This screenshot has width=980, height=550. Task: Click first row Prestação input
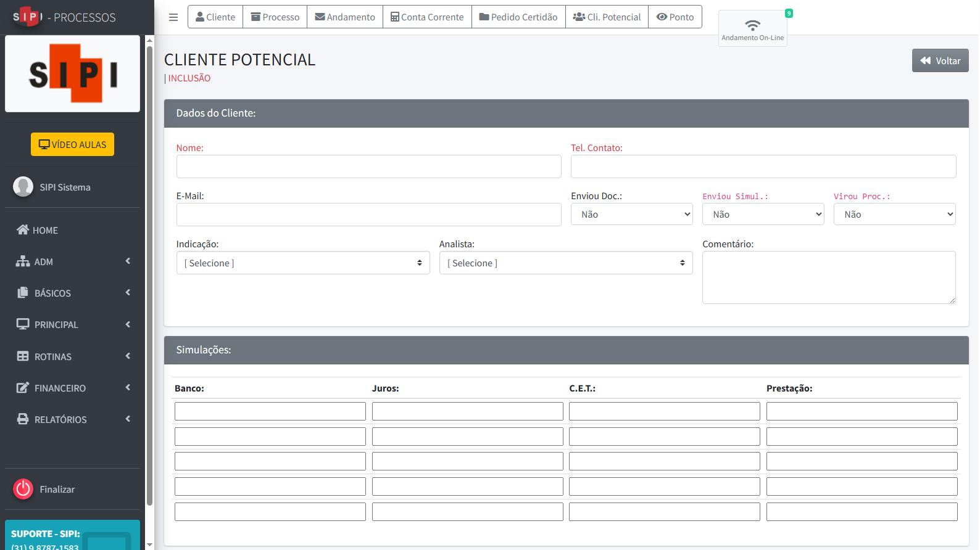click(x=862, y=411)
